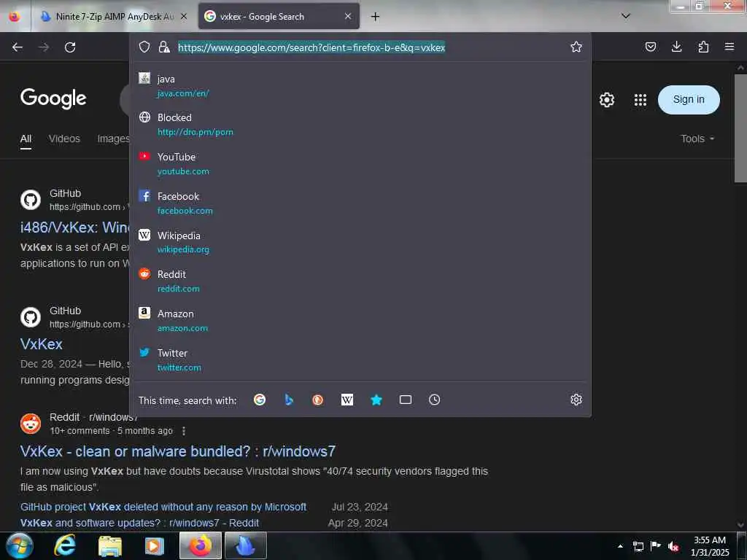Image resolution: width=747 pixels, height=560 pixels.
Task: Search this time with Google icon
Action: tap(260, 400)
